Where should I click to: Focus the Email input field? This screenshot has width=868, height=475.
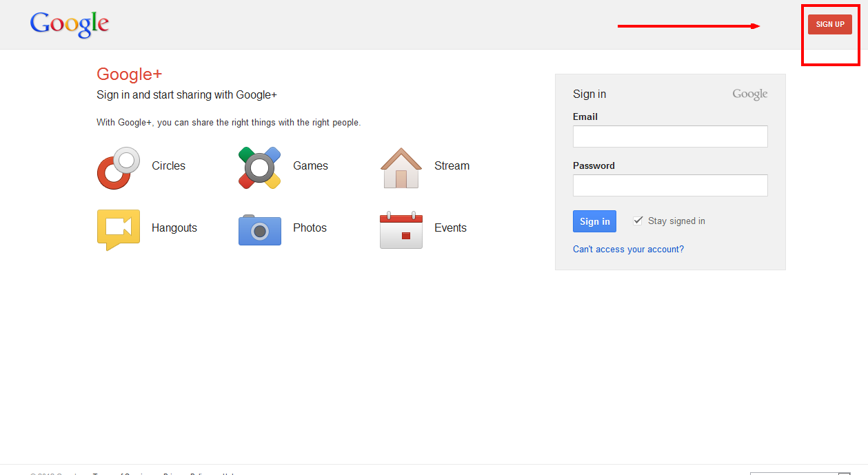670,137
